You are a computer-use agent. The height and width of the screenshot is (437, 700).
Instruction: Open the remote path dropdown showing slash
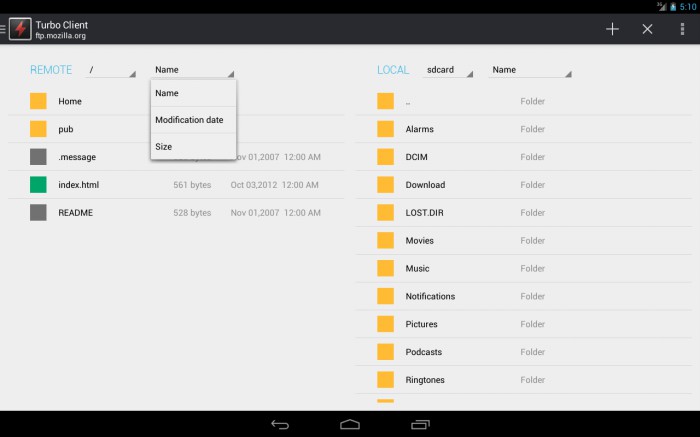pos(110,70)
